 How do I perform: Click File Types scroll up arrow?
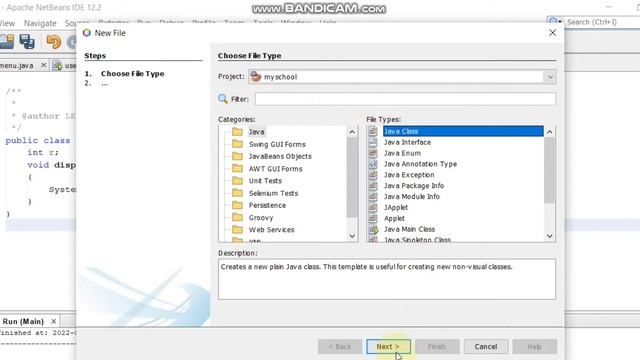pos(549,132)
